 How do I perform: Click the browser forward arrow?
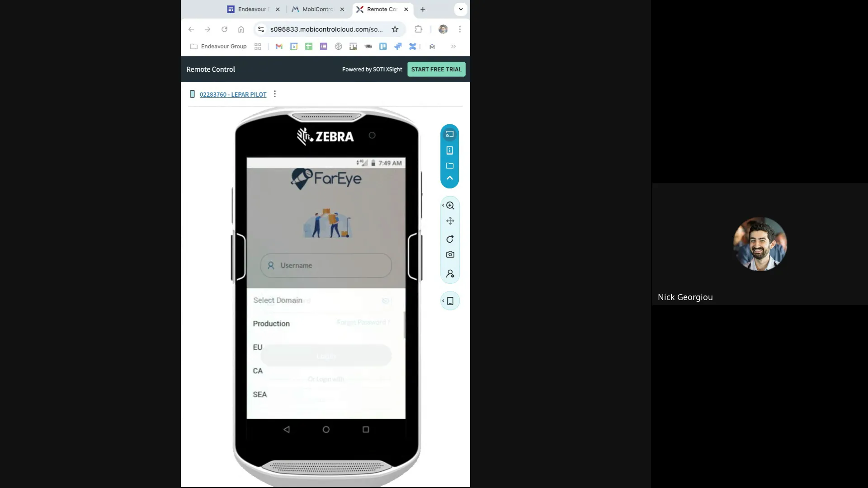click(208, 29)
